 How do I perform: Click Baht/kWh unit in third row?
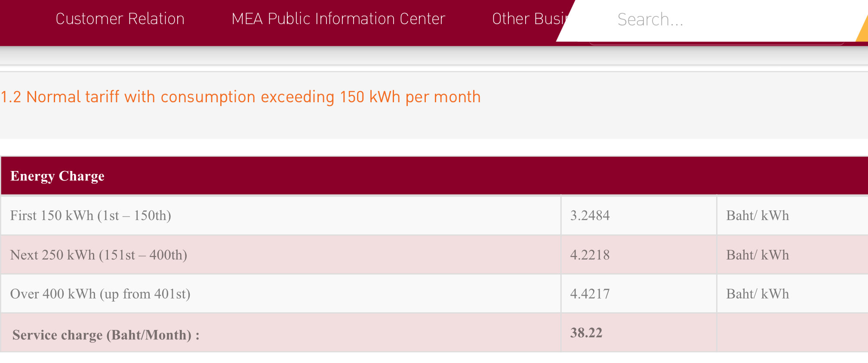pyautogui.click(x=757, y=294)
